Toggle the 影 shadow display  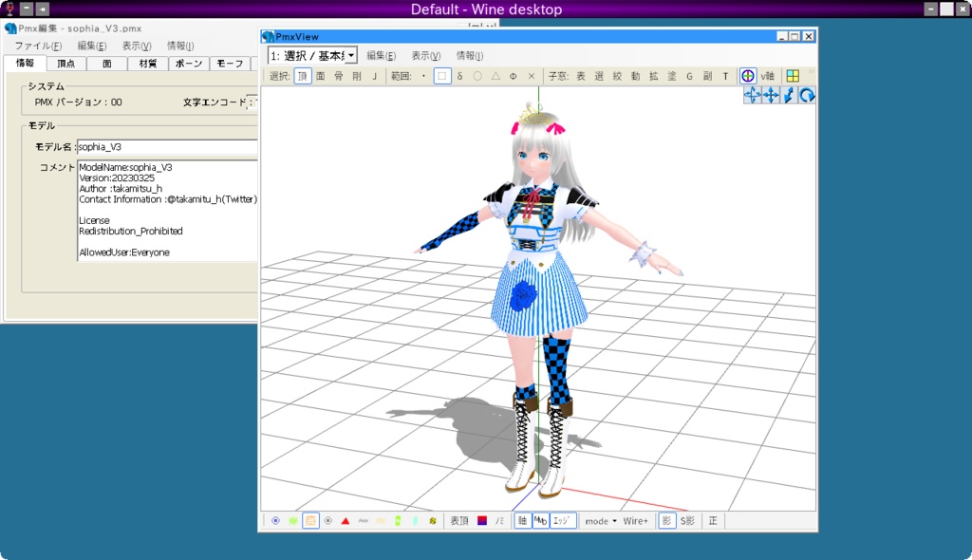point(666,521)
